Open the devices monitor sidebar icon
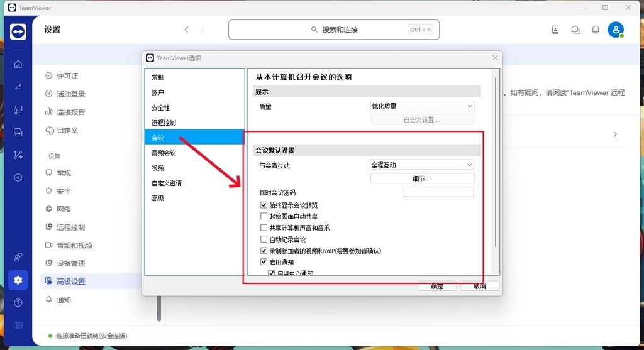 click(x=18, y=109)
